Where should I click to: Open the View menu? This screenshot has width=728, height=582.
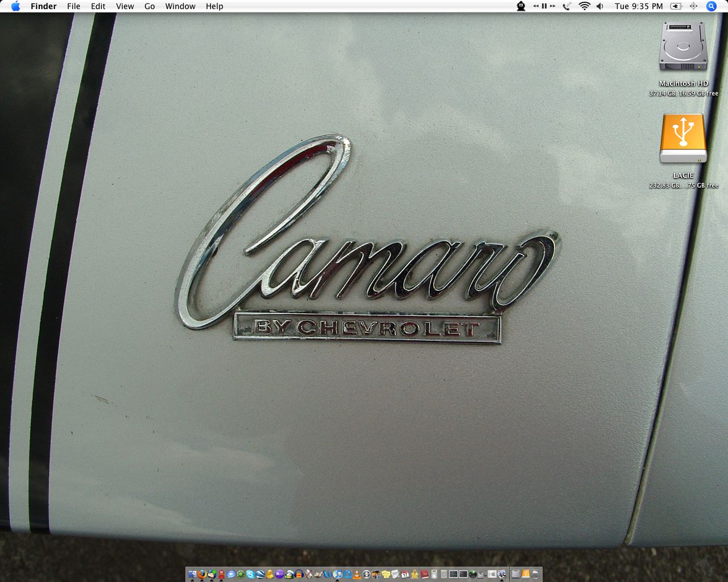click(125, 6)
